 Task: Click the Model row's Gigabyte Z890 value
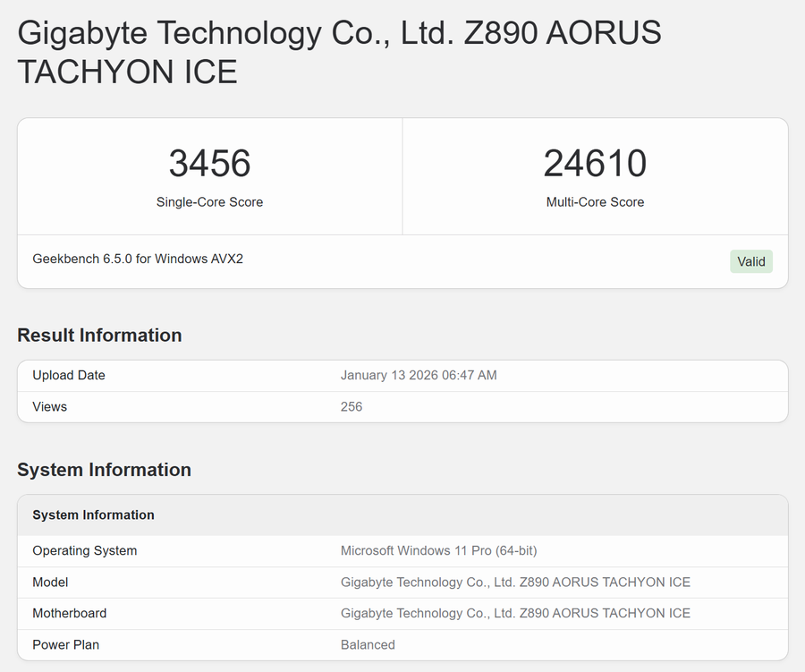click(x=515, y=582)
